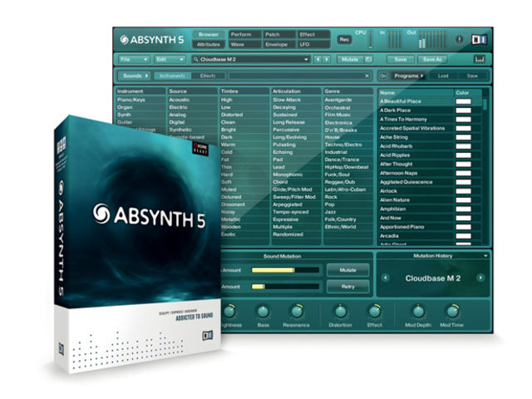Viewport: 532px width, 399px height.
Task: Click Save in Programs bar
Action: [x=472, y=76]
